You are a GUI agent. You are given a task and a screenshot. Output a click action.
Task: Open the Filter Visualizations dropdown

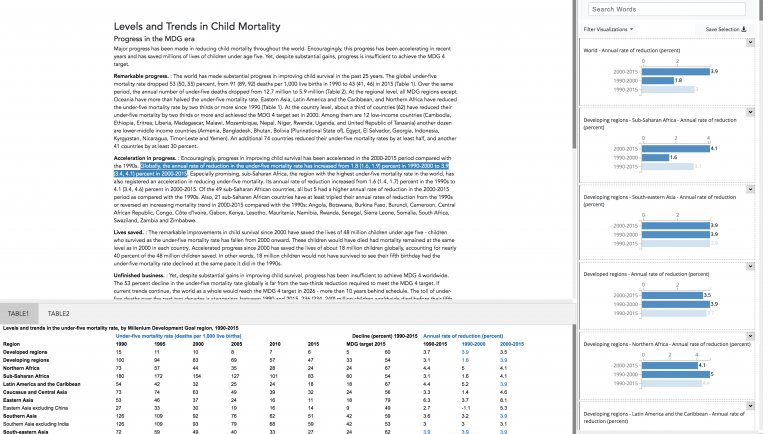coord(612,30)
